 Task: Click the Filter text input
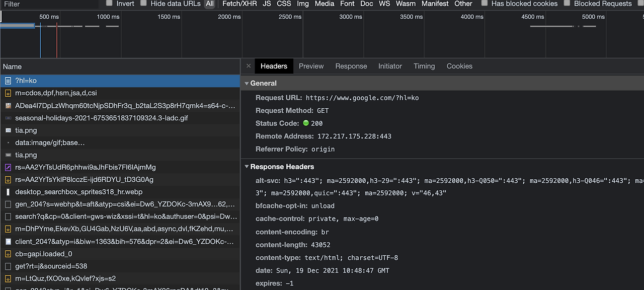50,4
